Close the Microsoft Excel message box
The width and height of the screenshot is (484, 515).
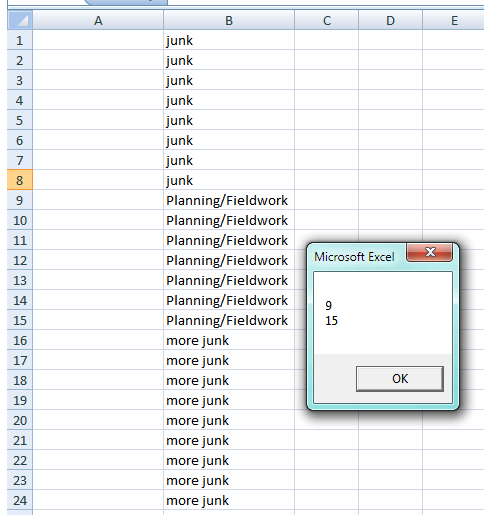[x=430, y=252]
